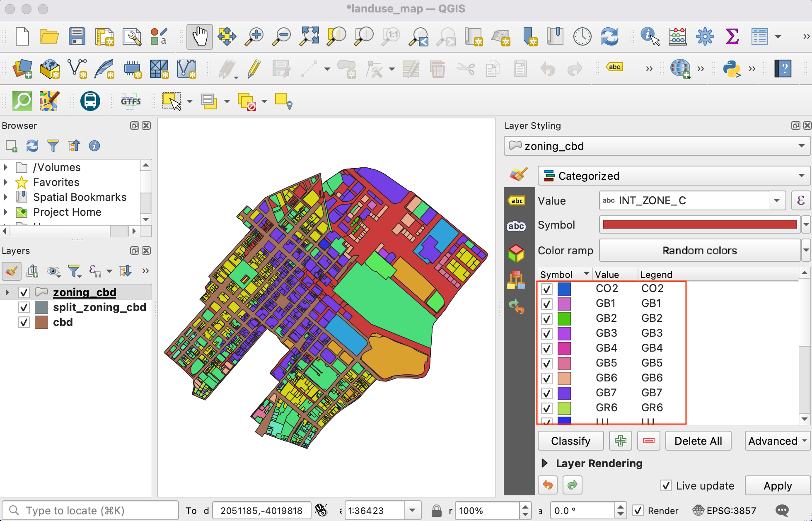Open the Python Console icon
Screen dimensions: 812x521
click(x=731, y=69)
